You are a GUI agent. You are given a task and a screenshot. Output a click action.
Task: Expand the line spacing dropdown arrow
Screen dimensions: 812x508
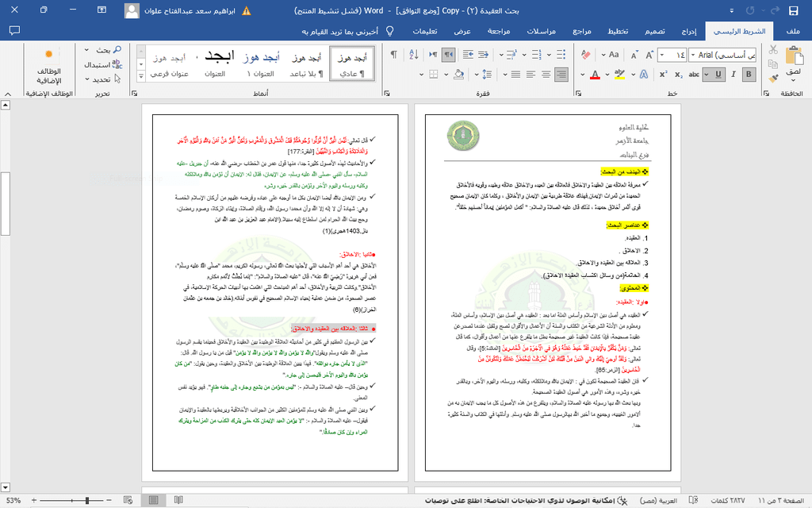click(477, 75)
